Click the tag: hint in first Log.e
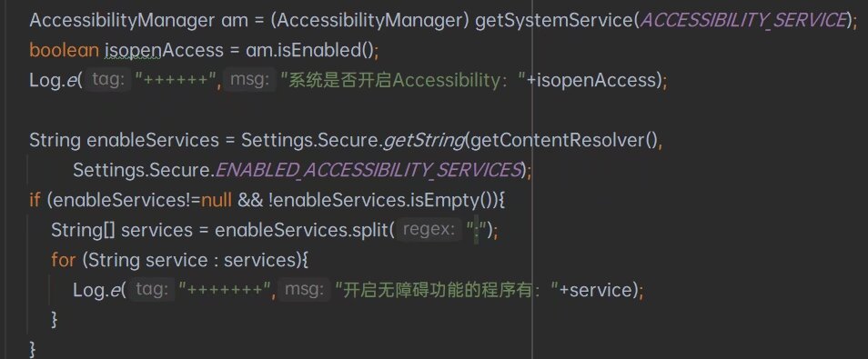Viewport: 868px width, 359px height. point(108,80)
